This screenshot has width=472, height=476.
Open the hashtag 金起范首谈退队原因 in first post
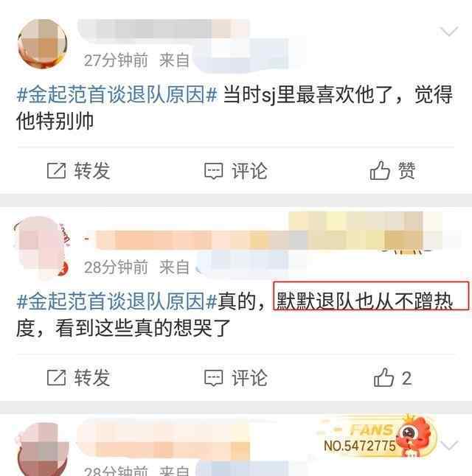click(x=117, y=94)
